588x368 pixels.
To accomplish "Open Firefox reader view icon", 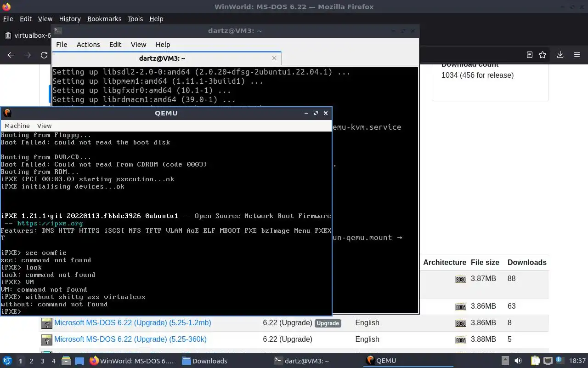I will click(x=530, y=55).
